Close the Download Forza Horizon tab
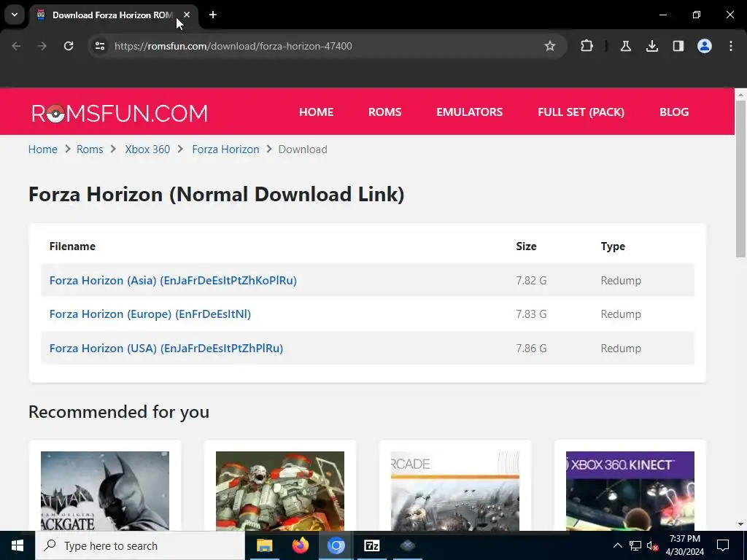 187,15
